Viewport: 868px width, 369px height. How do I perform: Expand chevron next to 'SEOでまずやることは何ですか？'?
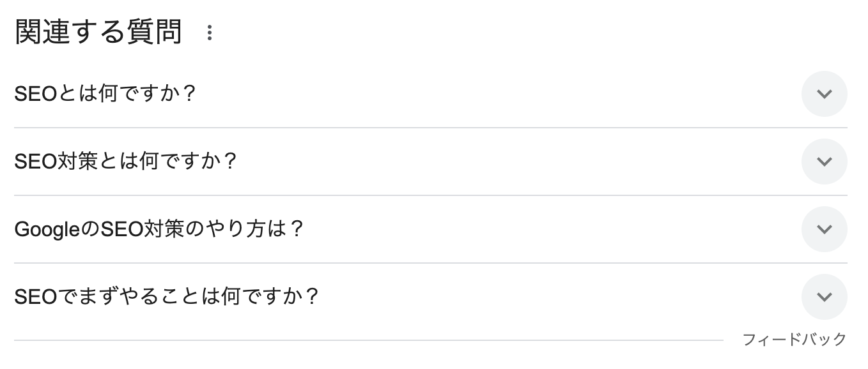tap(824, 297)
